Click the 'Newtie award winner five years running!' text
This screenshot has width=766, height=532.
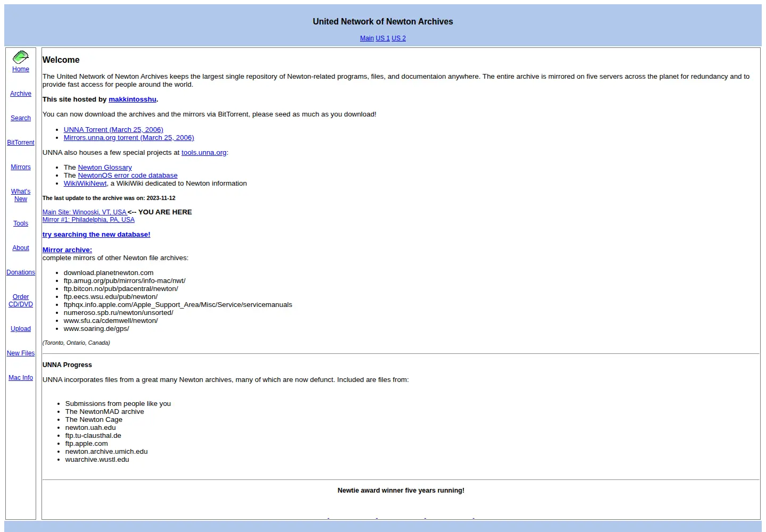(x=401, y=491)
